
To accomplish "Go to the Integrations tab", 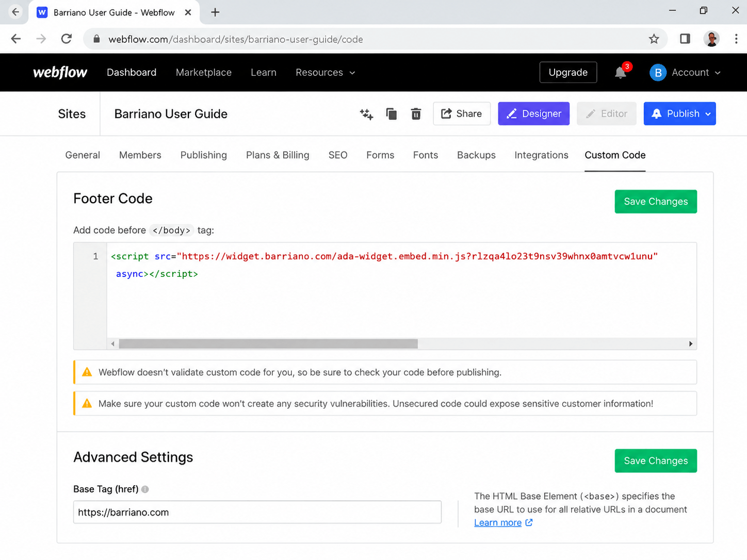I will coord(541,155).
